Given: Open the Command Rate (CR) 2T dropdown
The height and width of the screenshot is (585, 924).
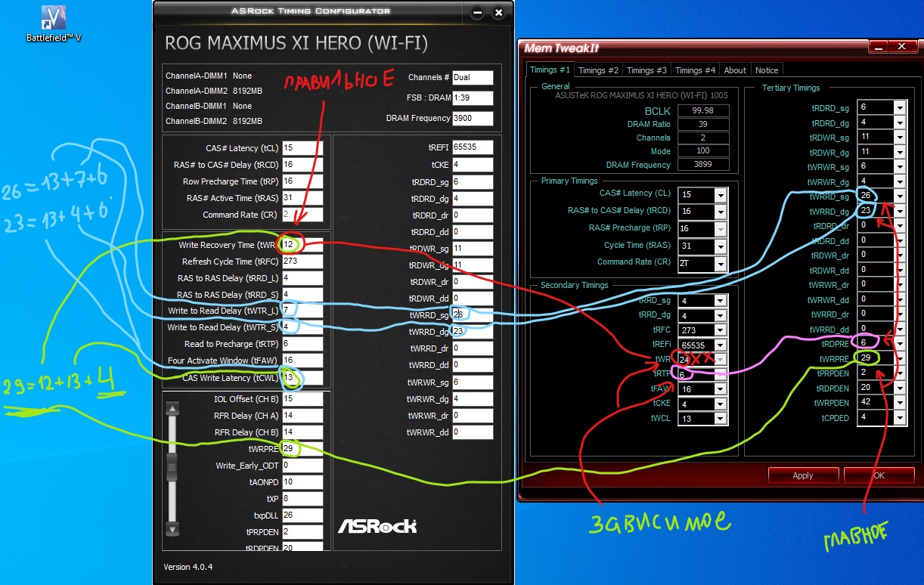Looking at the screenshot, I should point(721,263).
